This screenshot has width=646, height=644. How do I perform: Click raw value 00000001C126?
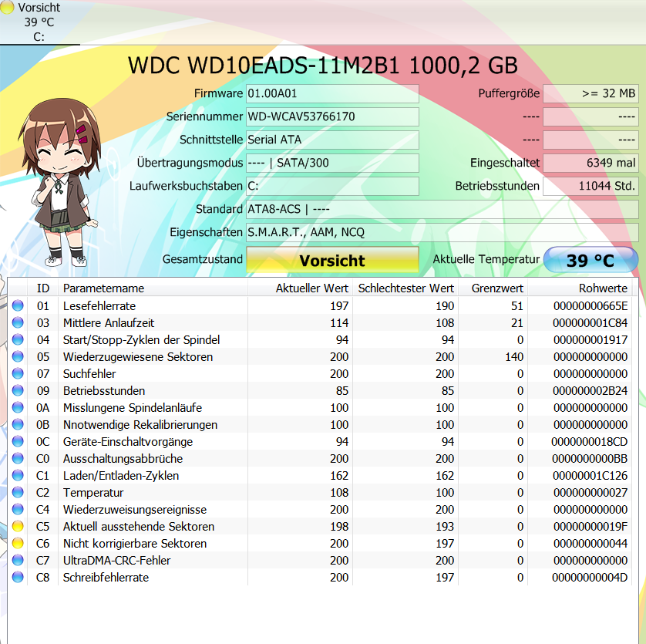point(590,475)
